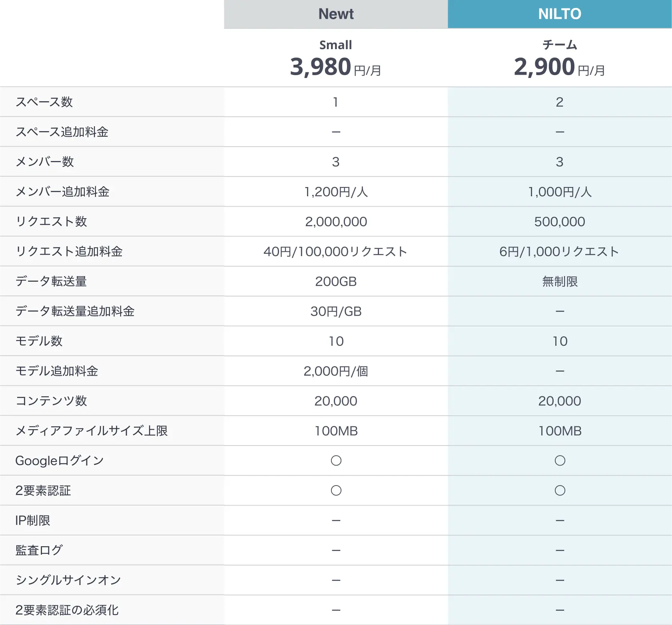Click the NILTO circle mark for Googleログイン
The width and height of the screenshot is (672, 625).
(560, 460)
